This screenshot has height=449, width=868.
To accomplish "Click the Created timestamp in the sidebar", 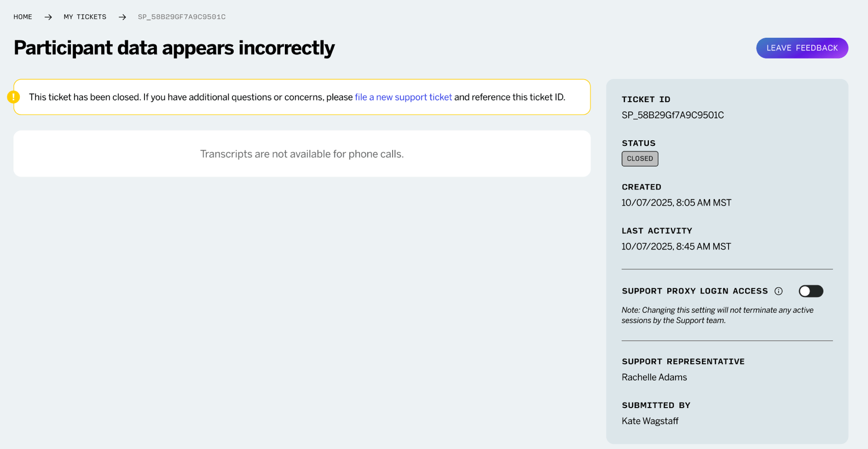I will [x=676, y=202].
